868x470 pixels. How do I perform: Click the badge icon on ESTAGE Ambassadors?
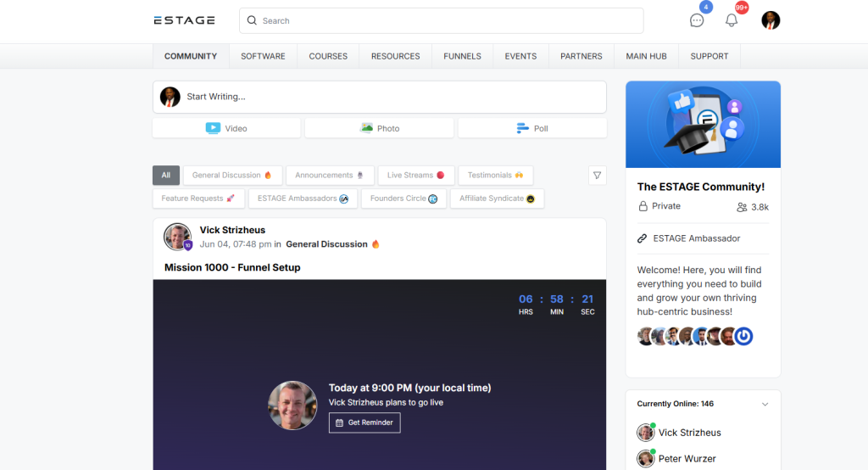point(344,199)
